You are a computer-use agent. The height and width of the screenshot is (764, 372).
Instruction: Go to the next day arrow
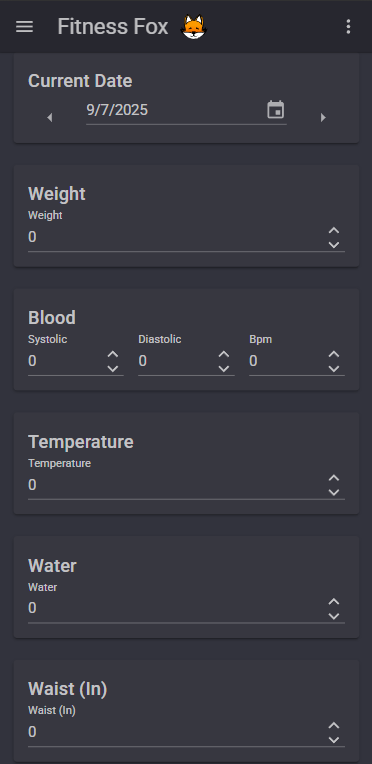[x=323, y=117]
